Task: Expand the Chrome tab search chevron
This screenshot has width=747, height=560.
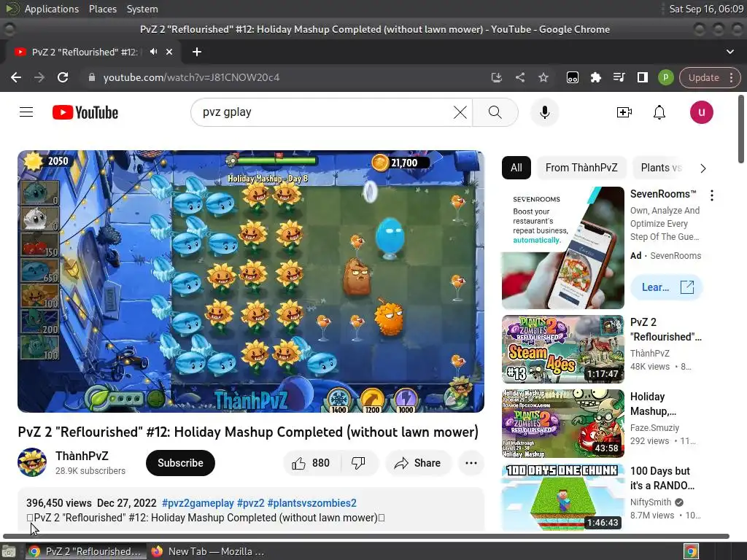Action: point(729,52)
